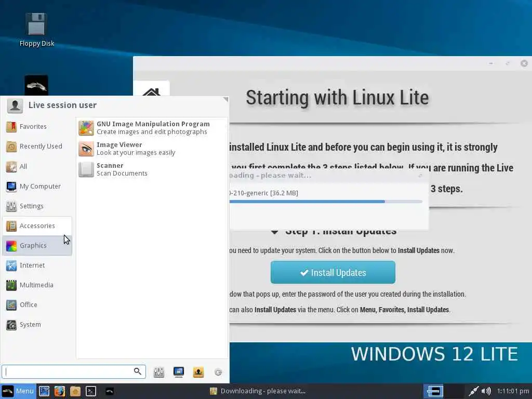Launch Firefox from the taskbar
Screen dimensions: 532x399
coord(60,391)
